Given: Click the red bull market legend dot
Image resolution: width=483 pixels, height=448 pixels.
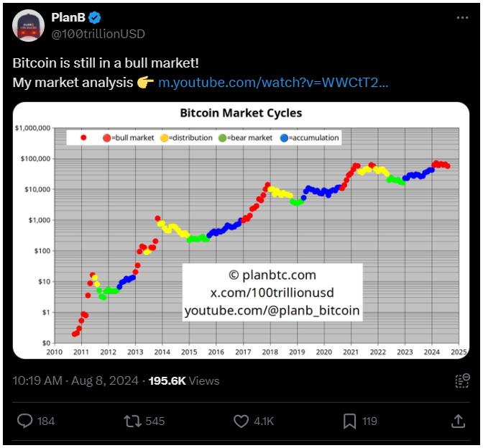Looking at the screenshot, I should pos(106,137).
